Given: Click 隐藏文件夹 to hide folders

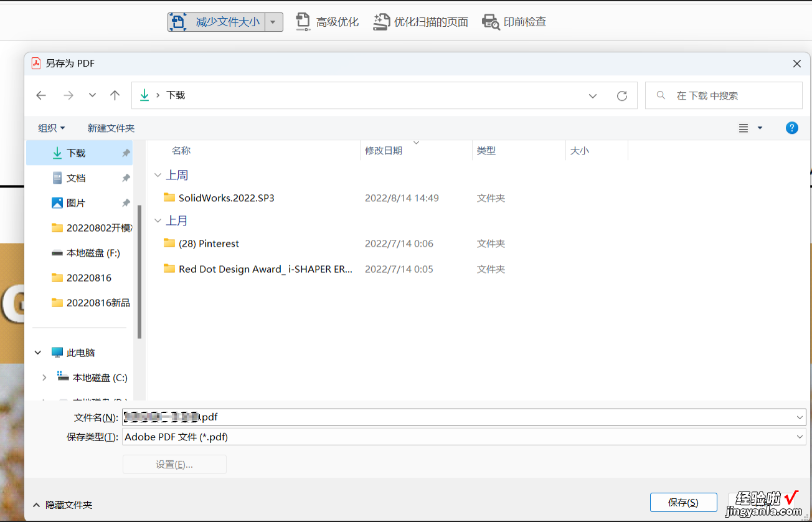Looking at the screenshot, I should (x=62, y=505).
